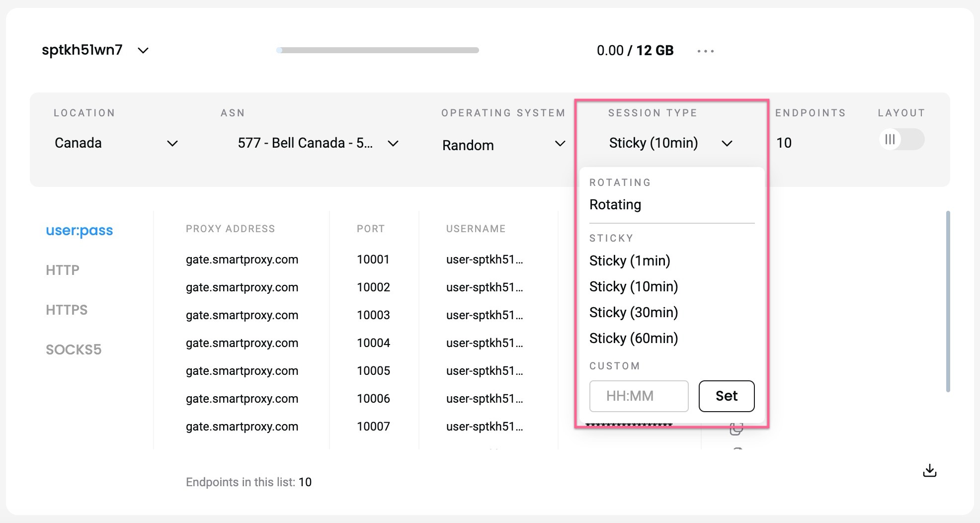Click the PORT column header

(371, 229)
